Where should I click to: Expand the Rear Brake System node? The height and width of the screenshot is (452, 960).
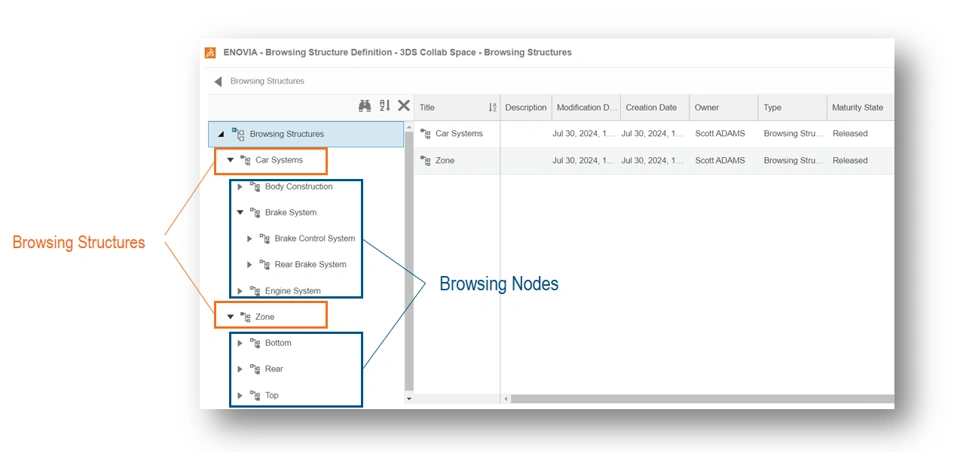[250, 265]
